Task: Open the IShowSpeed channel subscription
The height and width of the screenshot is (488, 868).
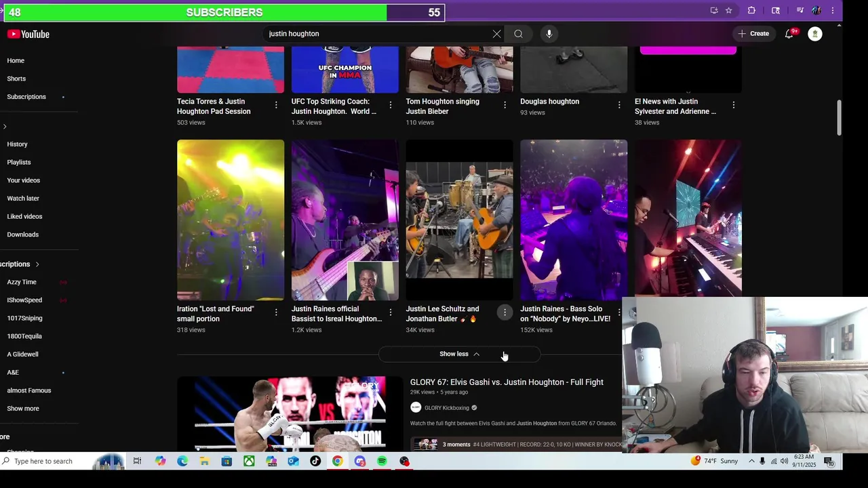Action: [x=24, y=300]
